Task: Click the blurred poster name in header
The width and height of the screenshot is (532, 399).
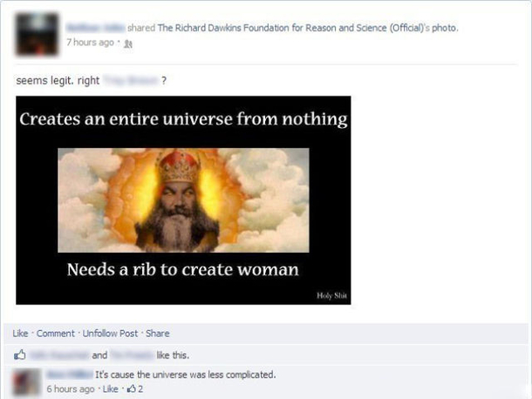Action: click(95, 28)
